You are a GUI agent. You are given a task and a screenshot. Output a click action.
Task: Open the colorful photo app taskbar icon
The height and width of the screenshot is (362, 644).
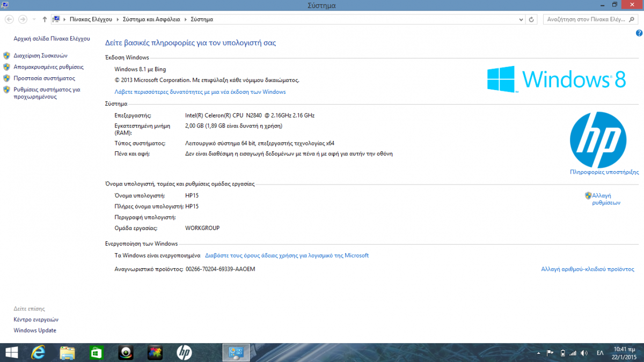click(x=155, y=352)
